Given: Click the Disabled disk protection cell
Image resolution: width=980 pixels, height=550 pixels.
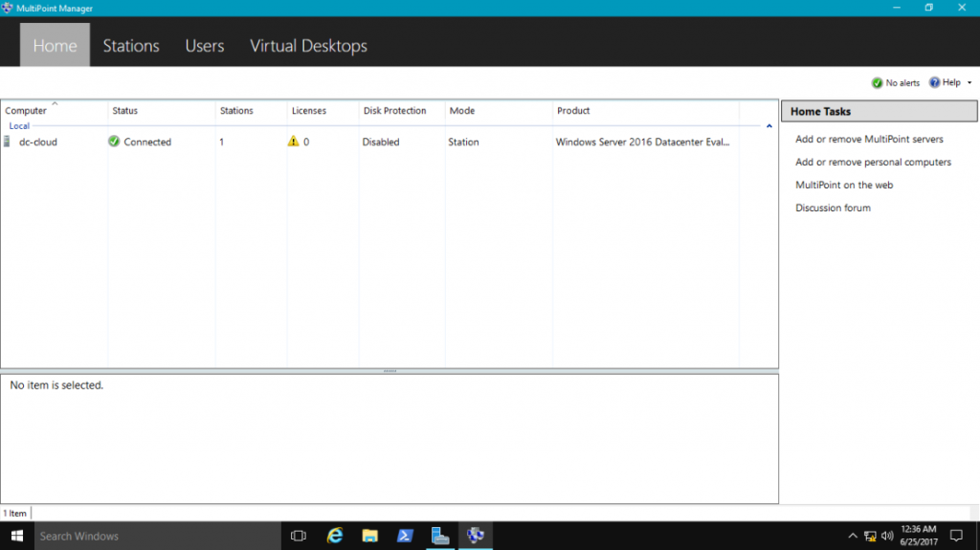Looking at the screenshot, I should 381,142.
